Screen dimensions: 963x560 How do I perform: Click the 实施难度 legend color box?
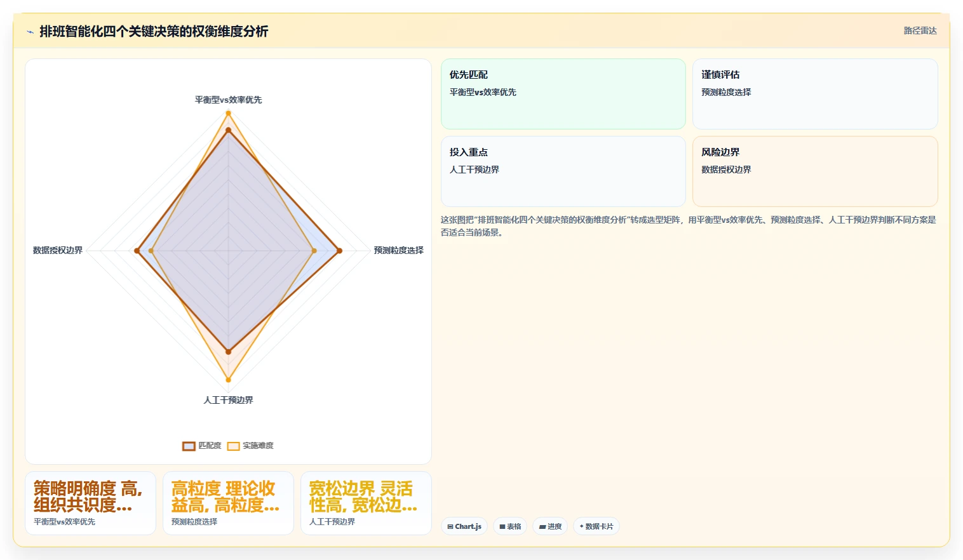click(234, 446)
